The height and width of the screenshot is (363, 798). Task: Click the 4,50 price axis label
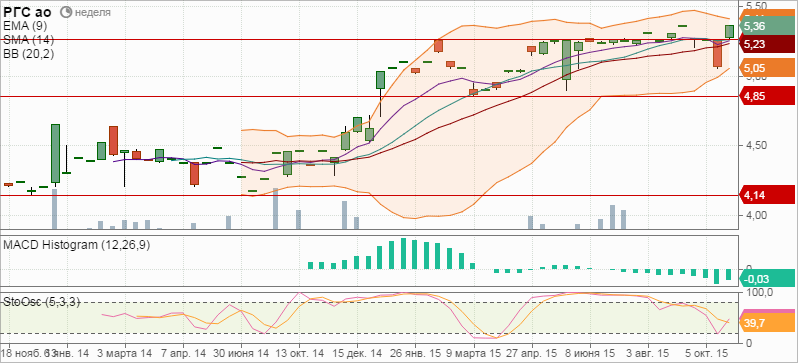[755, 146]
